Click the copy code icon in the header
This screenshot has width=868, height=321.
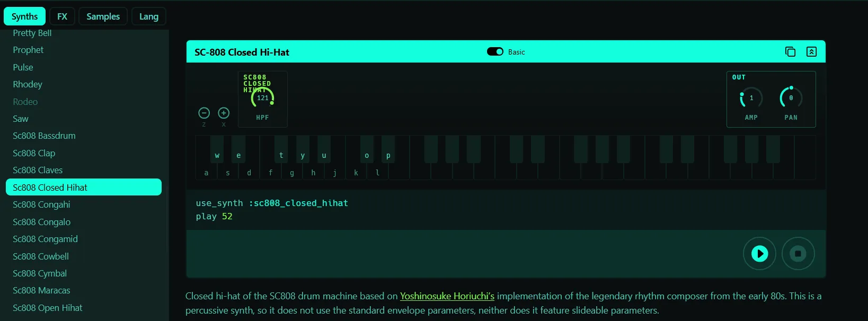coord(790,52)
